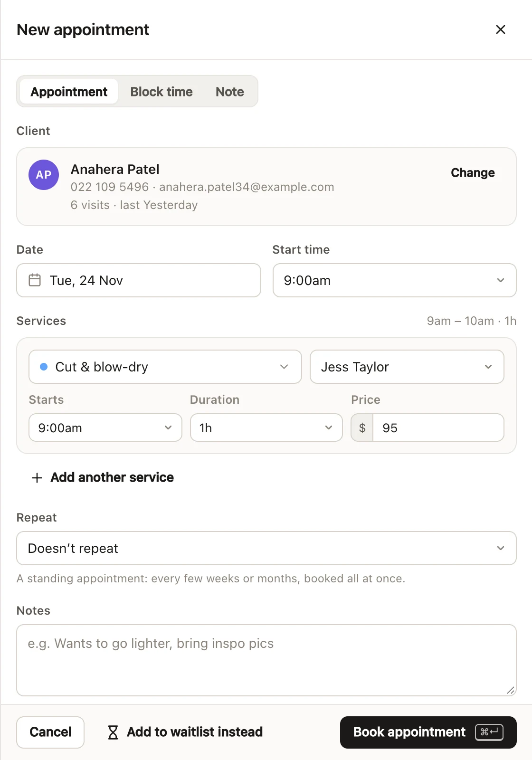Click the AP client avatar
The width and height of the screenshot is (532, 760).
[x=44, y=174]
